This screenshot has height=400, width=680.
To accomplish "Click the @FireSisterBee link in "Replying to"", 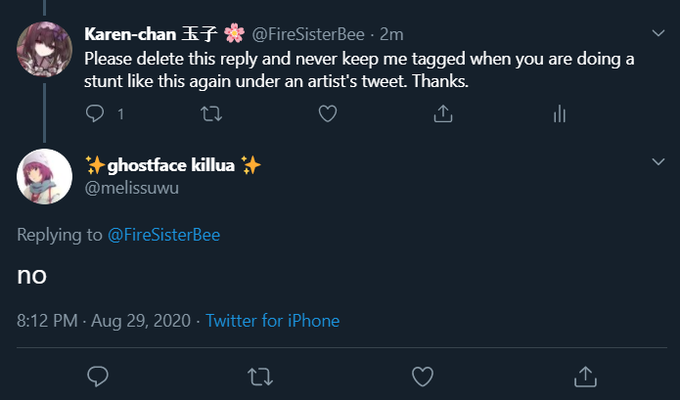I will pos(163,235).
